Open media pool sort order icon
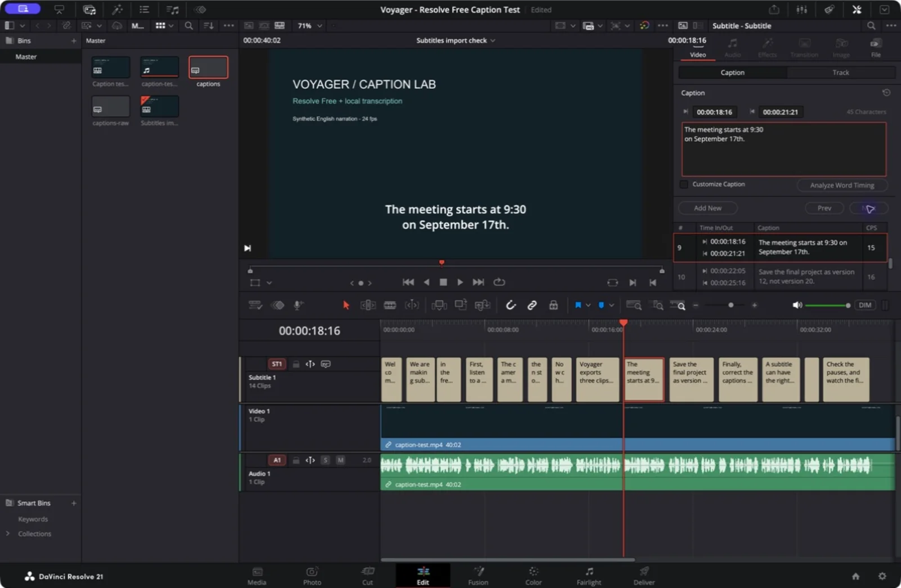The width and height of the screenshot is (901, 588). coord(208,26)
